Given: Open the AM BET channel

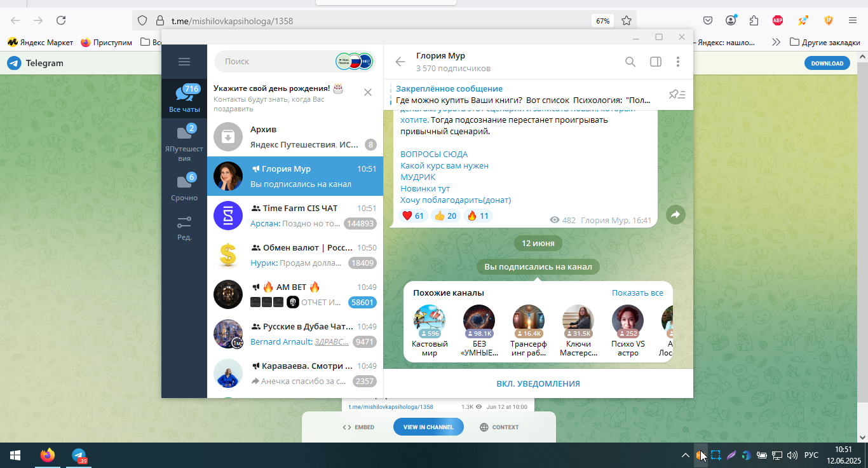Looking at the screenshot, I should [295, 294].
